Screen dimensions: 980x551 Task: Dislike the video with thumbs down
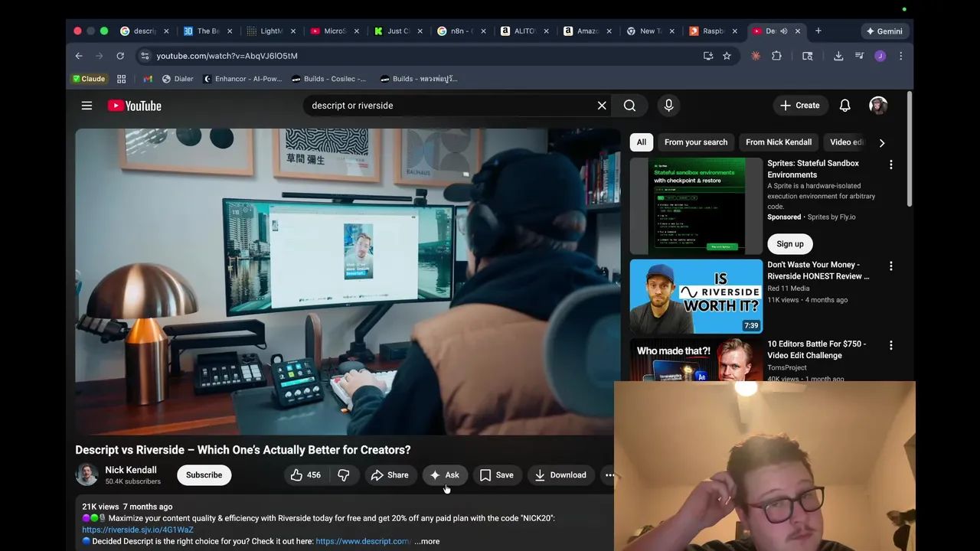344,475
